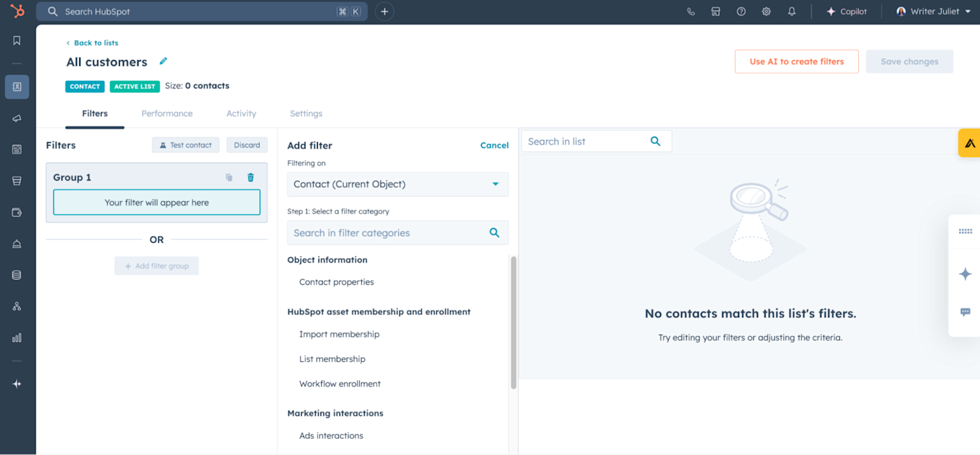Viewport: 980px width, 455px height.
Task: Click magnifier in filter categories search
Action: (494, 233)
